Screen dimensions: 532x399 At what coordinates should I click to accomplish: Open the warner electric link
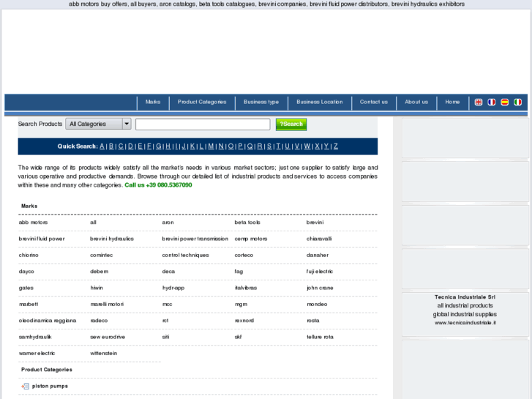click(x=37, y=353)
